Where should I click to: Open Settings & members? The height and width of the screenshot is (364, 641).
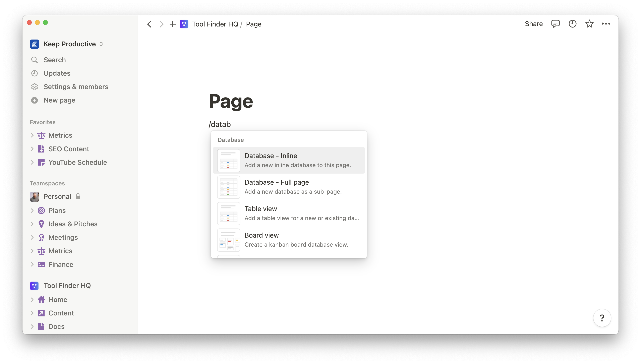coord(76,87)
